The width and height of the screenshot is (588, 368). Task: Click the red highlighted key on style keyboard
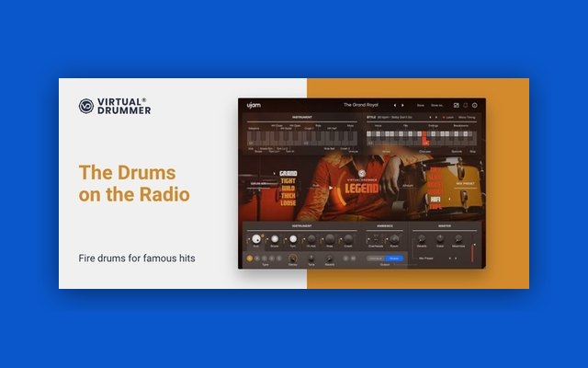click(424, 139)
